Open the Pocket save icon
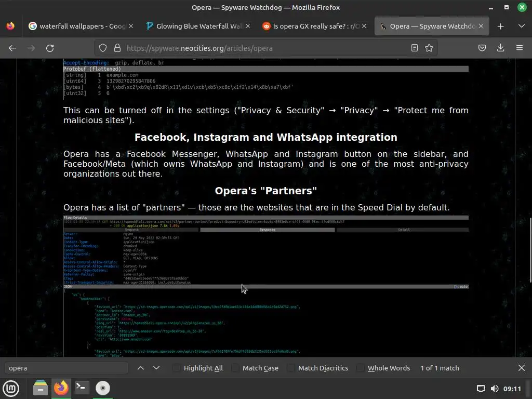 coord(482,48)
